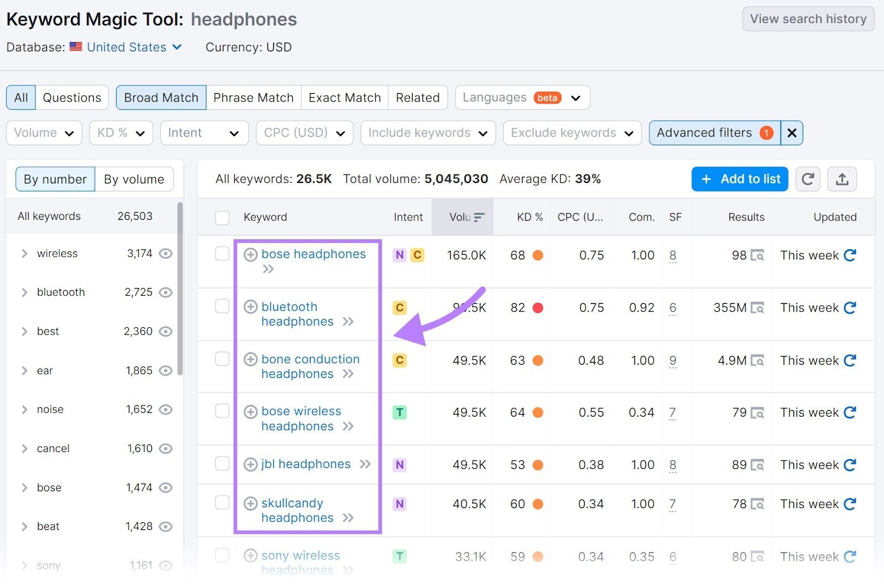Click the Add to list button
884x588 pixels.
(x=739, y=179)
